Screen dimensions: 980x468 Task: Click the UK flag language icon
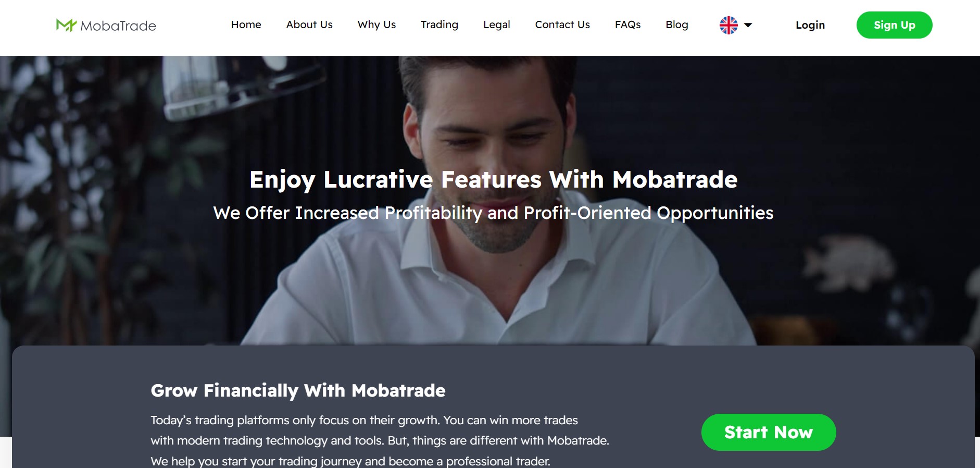728,25
